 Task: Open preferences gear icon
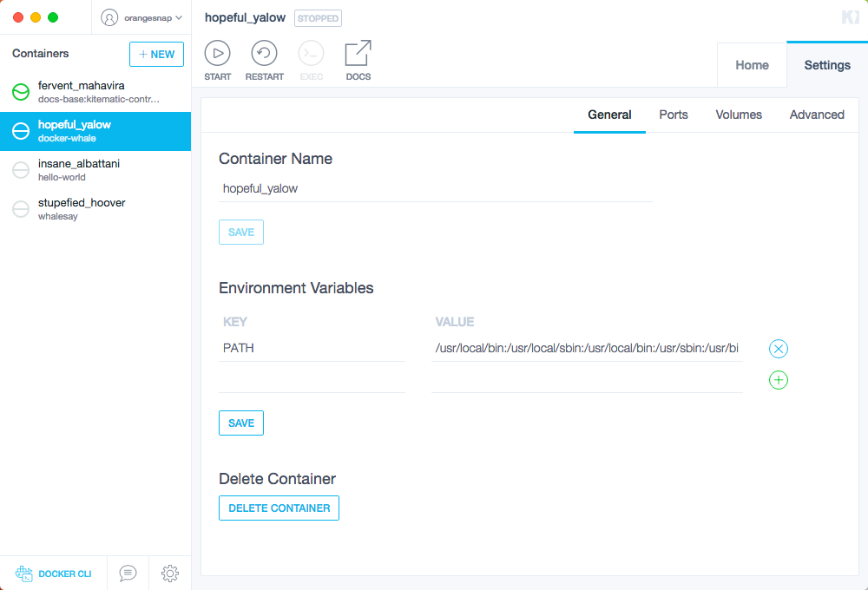[x=170, y=574]
